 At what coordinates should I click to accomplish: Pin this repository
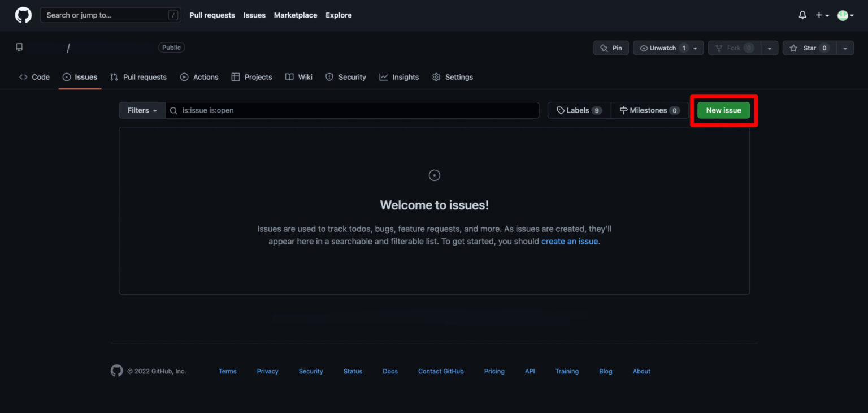611,48
